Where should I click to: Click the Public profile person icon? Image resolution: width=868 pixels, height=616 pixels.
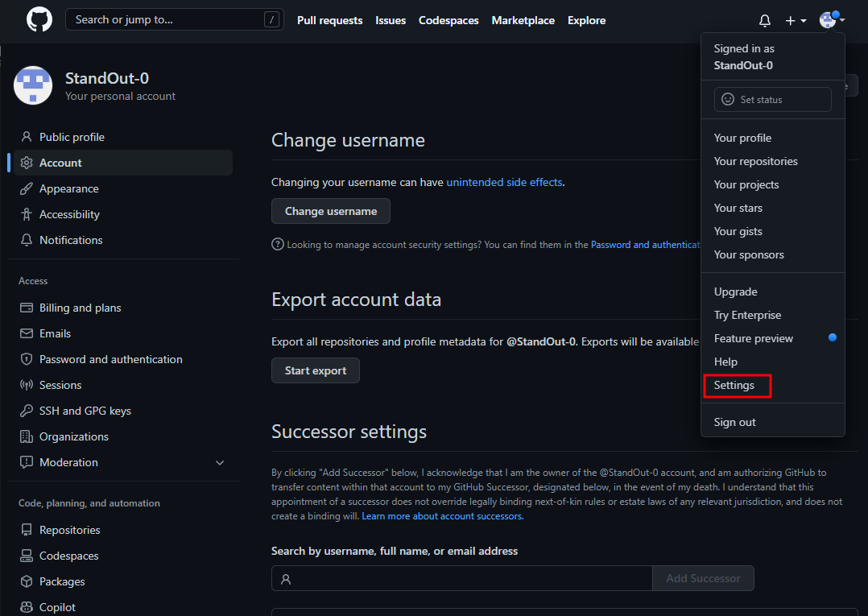point(26,137)
